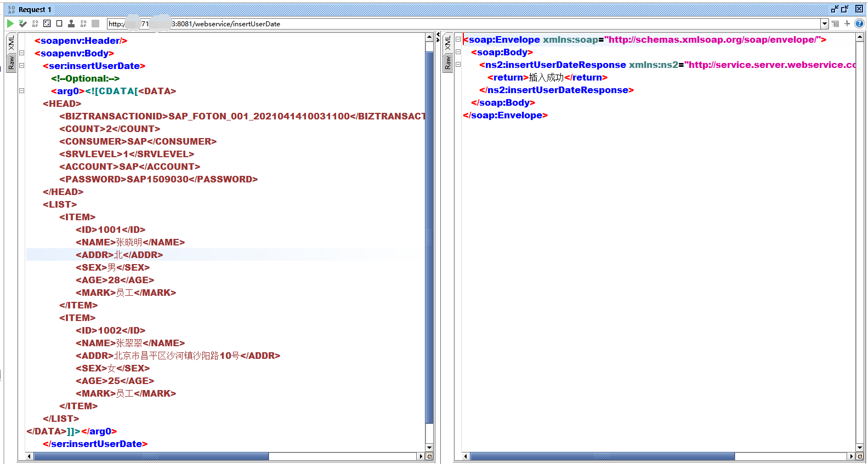Recreate default request from schema
This screenshot has height=464, width=868.
pos(47,24)
